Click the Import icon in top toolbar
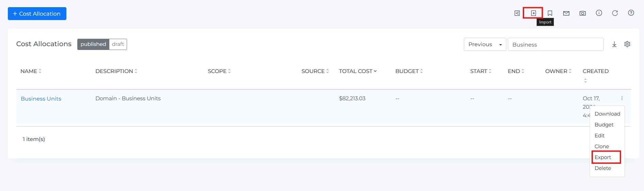 tap(533, 13)
